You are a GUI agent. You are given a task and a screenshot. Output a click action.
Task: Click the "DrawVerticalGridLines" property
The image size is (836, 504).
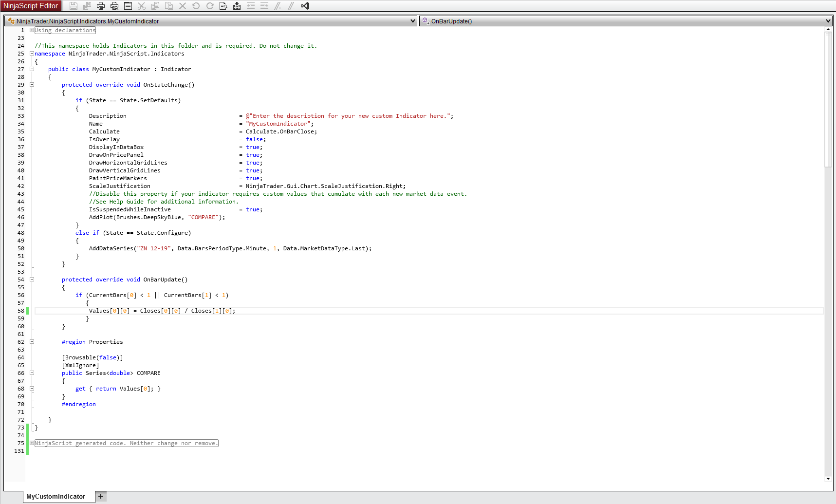point(125,170)
